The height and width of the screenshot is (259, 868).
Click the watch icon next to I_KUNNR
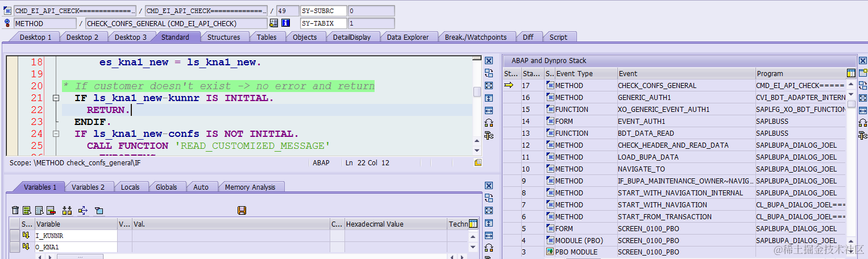[x=26, y=236]
